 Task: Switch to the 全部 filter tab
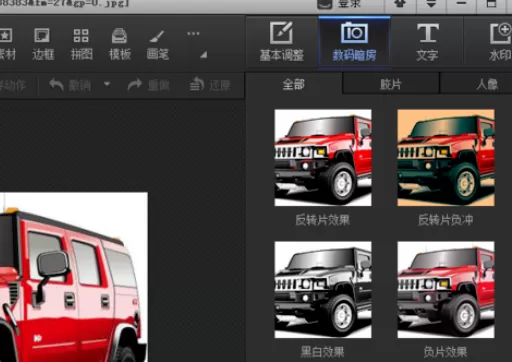point(294,84)
